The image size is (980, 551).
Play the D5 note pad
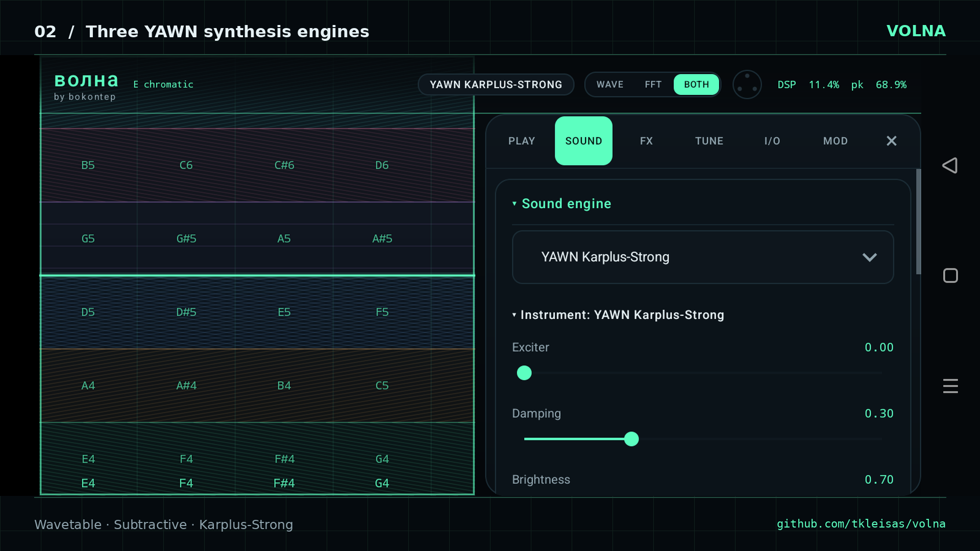[x=88, y=312]
